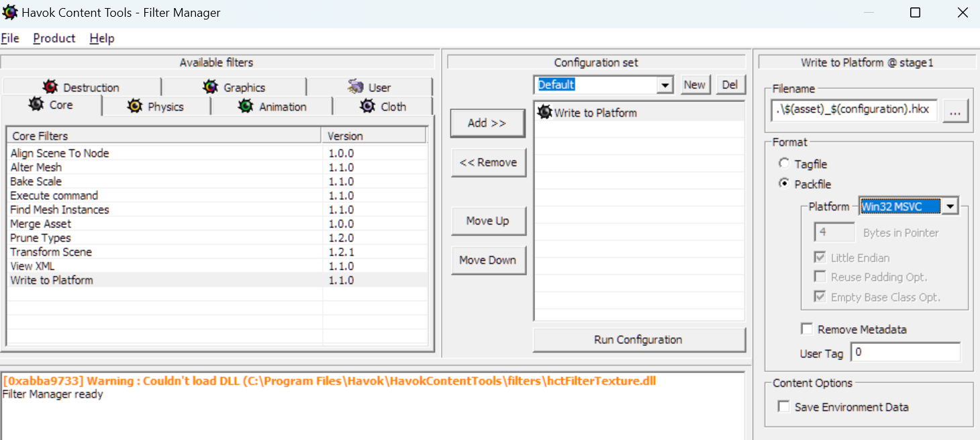Click the hctFilterTexture.dll warning message
Image resolution: width=980 pixels, height=440 pixels.
(x=330, y=381)
